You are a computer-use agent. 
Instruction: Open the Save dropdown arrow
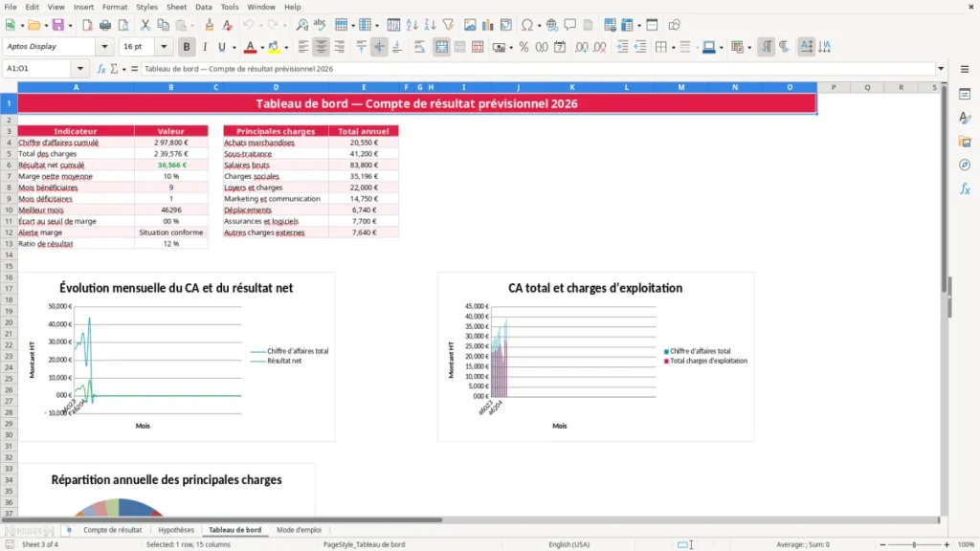[70, 25]
